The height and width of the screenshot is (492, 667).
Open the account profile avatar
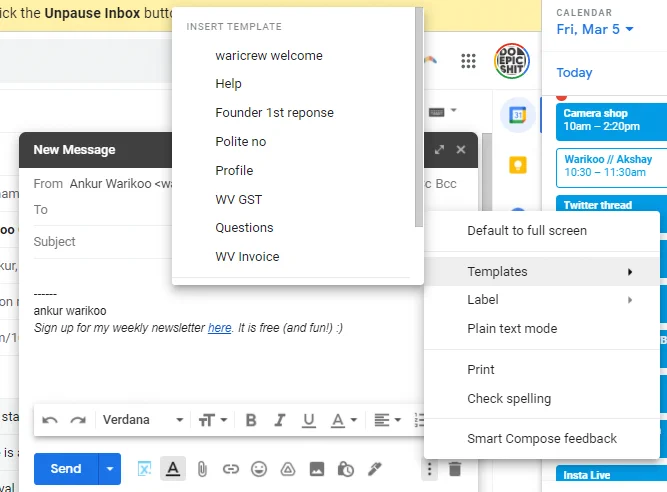(x=512, y=61)
